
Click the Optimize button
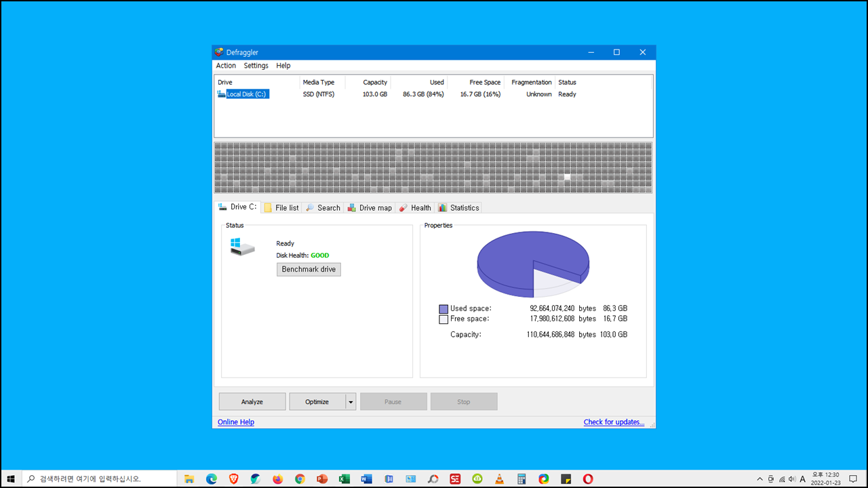(x=317, y=402)
